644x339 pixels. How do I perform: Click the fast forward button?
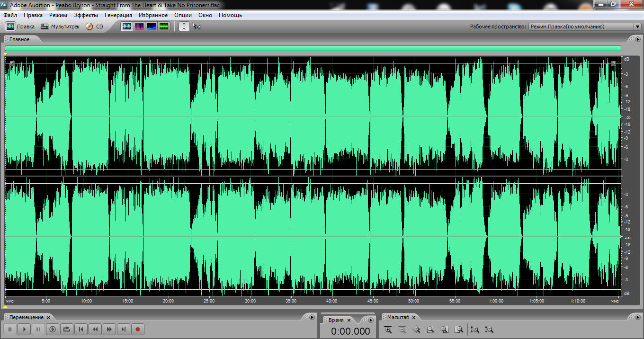[x=109, y=329]
